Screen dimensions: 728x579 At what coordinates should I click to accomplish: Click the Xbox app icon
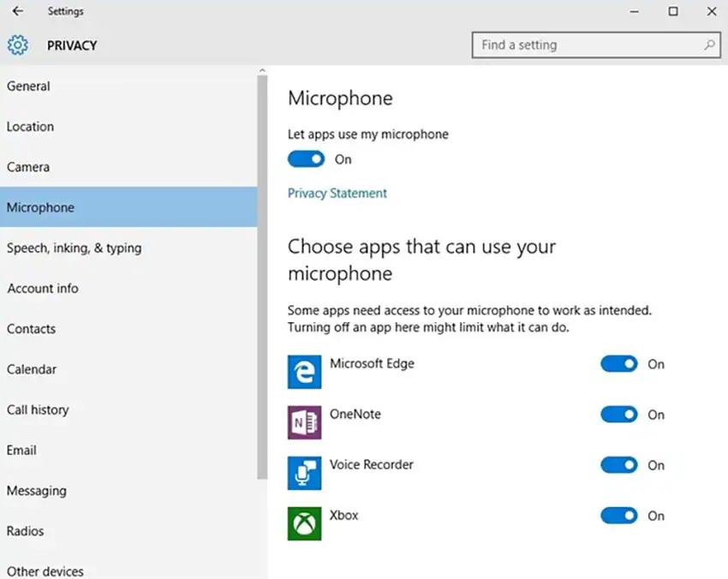pyautogui.click(x=304, y=523)
